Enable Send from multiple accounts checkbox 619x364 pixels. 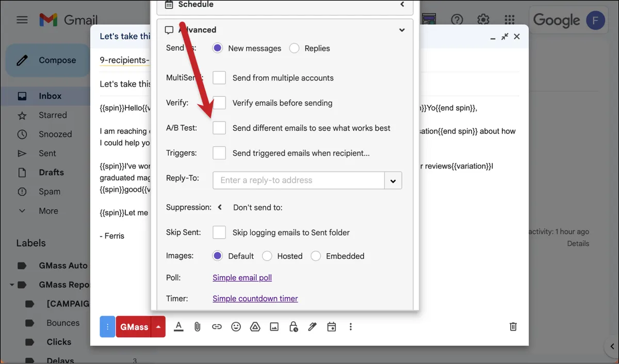pyautogui.click(x=219, y=78)
